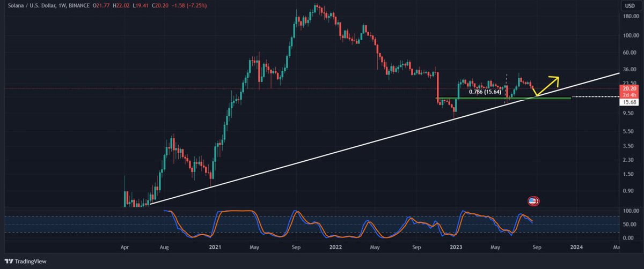Click the 0.00 stochastic axis label
This screenshot has height=269, width=644.
[x=629, y=237]
